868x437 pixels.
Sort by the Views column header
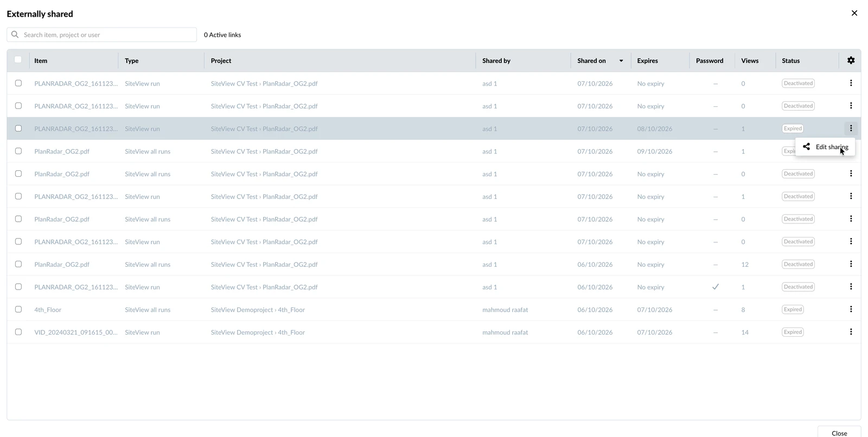click(750, 61)
